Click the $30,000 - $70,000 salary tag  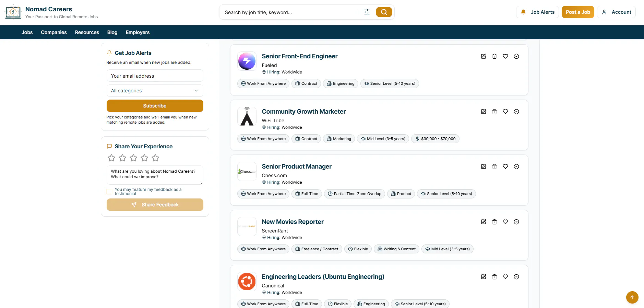point(435,139)
